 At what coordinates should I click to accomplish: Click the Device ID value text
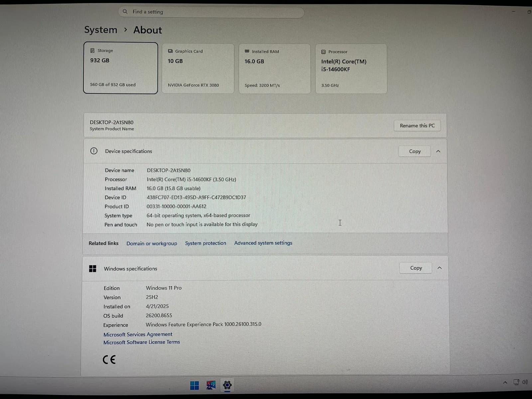click(196, 198)
